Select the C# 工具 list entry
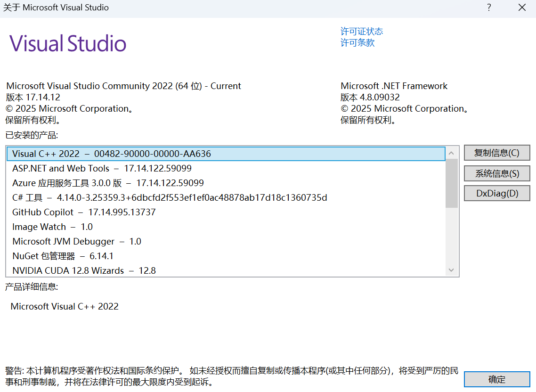Screen dimensions: 536x392 (x=170, y=197)
